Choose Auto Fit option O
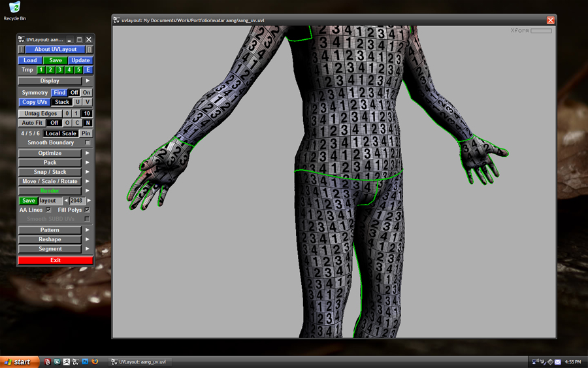Viewport: 588px width, 368px height. click(x=67, y=123)
